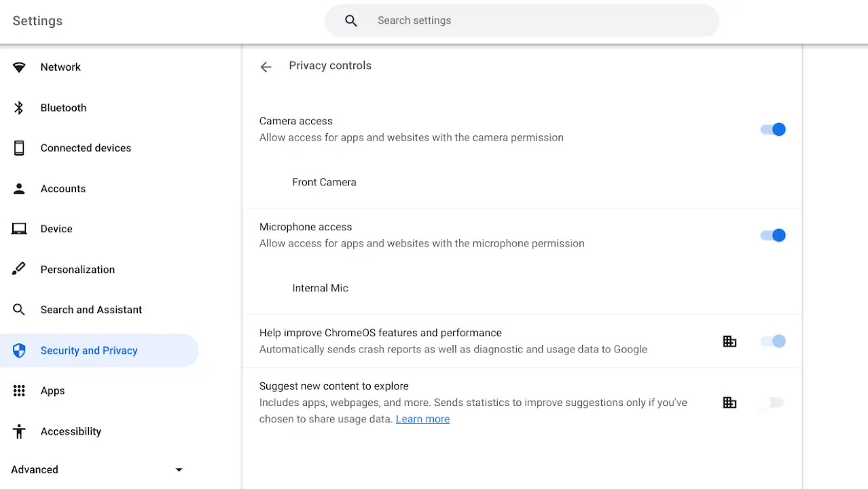The height and width of the screenshot is (489, 868).
Task: Click the enterprise building icon beside Suggest new content
Action: click(729, 403)
